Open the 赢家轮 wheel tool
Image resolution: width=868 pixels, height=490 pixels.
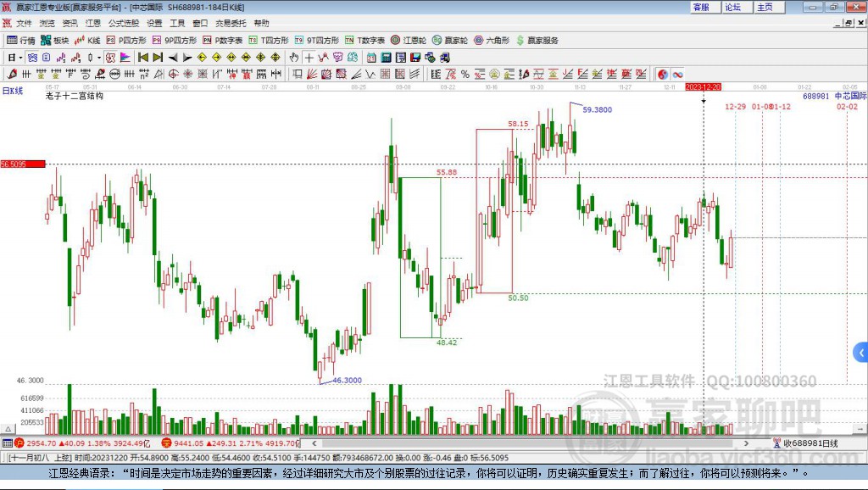point(450,40)
